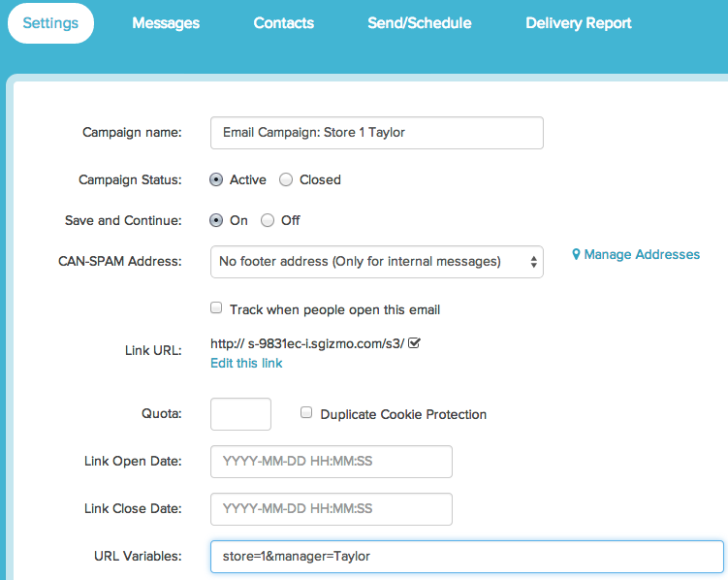Screen dimensions: 728x580
Task: Open the Contacts tab
Action: (284, 23)
